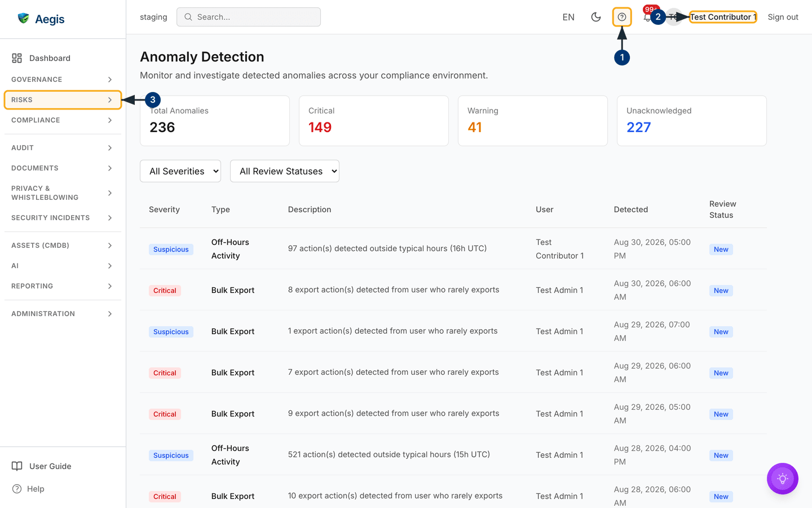Image resolution: width=812 pixels, height=508 pixels.
Task: Open the Help link in sidebar
Action: (36, 489)
